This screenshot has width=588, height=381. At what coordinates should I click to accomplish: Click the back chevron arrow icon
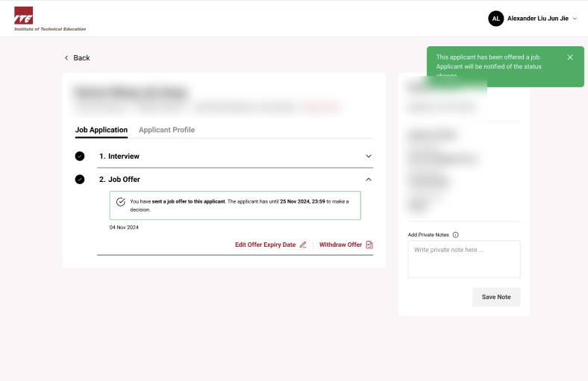(66, 57)
